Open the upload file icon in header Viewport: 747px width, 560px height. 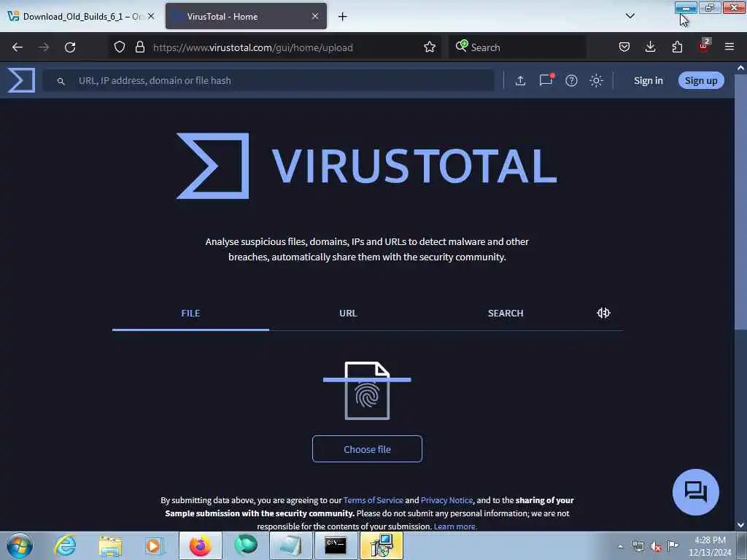520,80
